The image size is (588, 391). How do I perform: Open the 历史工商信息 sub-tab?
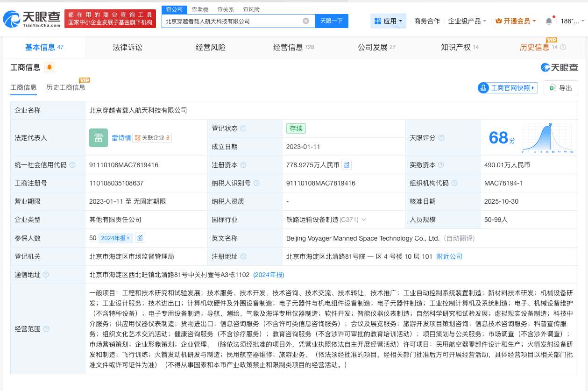point(65,88)
